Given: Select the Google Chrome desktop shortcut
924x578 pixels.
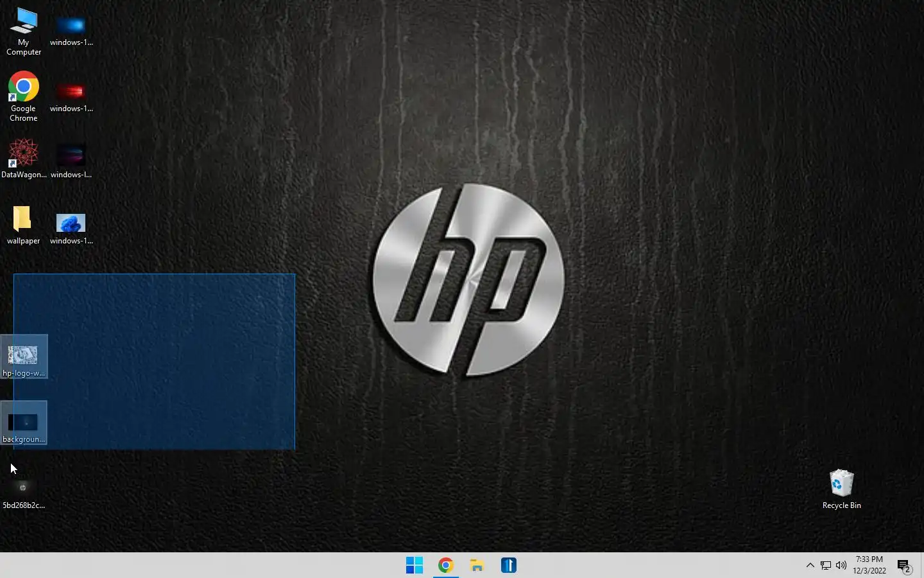Looking at the screenshot, I should coord(24,96).
